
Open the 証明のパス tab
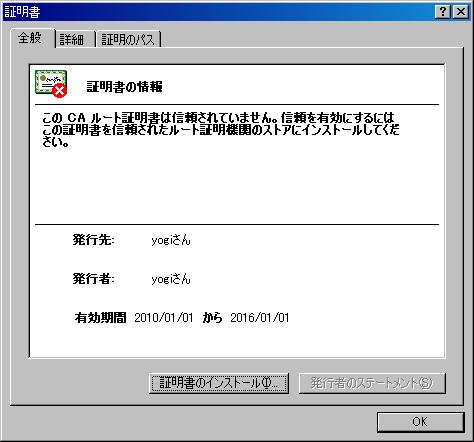(128, 39)
